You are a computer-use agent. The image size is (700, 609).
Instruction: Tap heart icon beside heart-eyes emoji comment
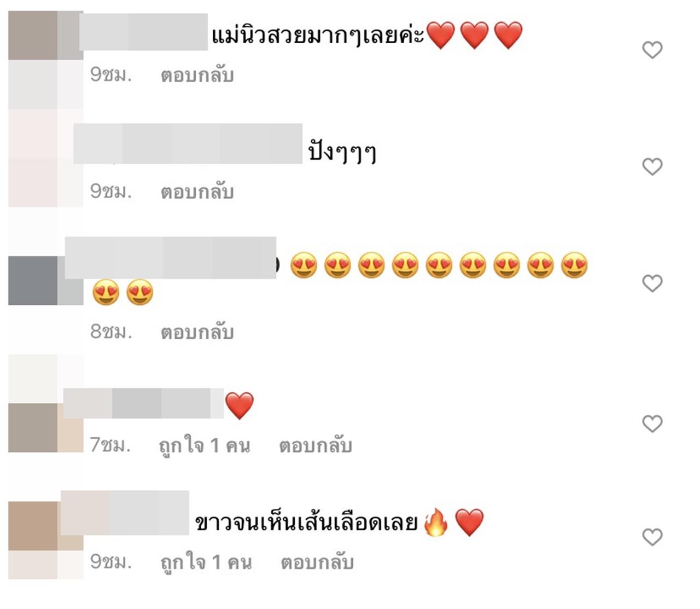[x=652, y=283]
